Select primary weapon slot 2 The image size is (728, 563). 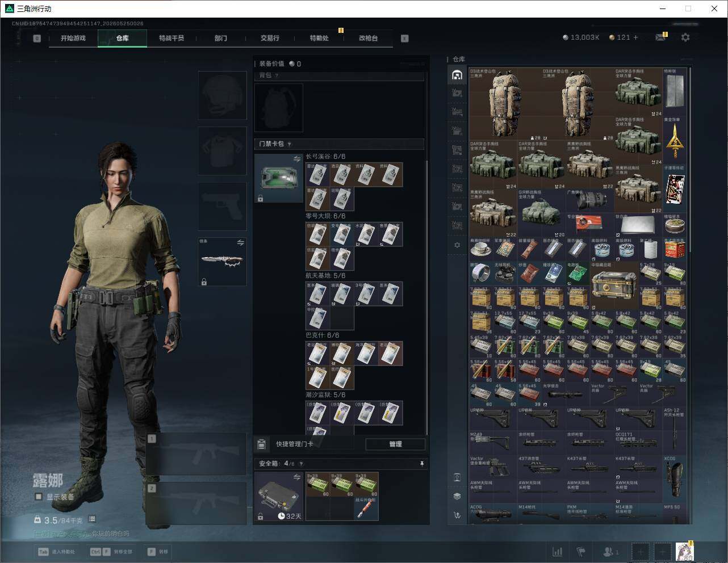pyautogui.click(x=196, y=504)
